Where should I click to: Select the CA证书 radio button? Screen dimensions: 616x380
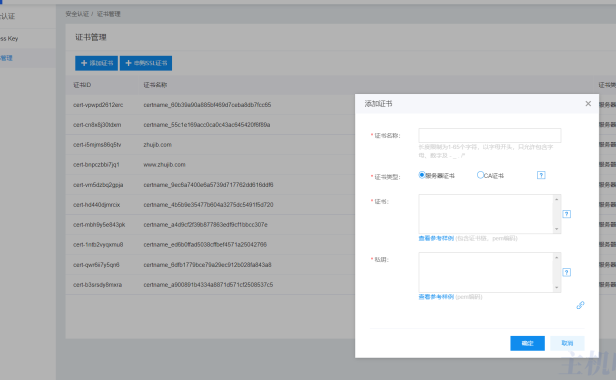480,175
